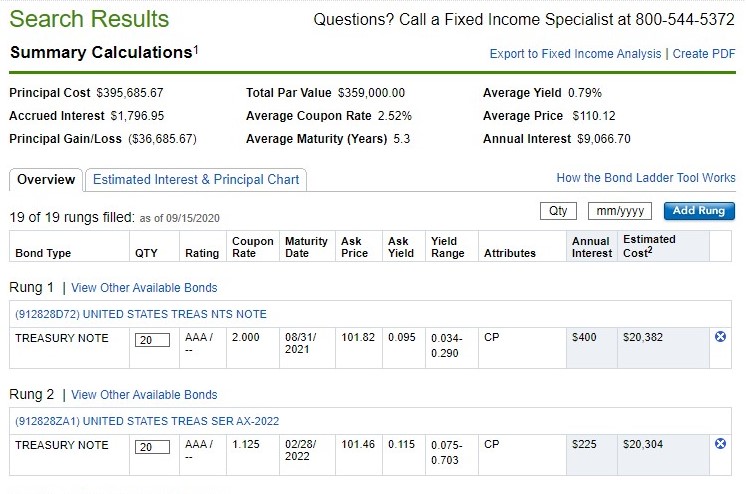Viewport: 746px width, 494px height.
Task: Remove Rung 1 with its X icon
Action: [x=721, y=337]
